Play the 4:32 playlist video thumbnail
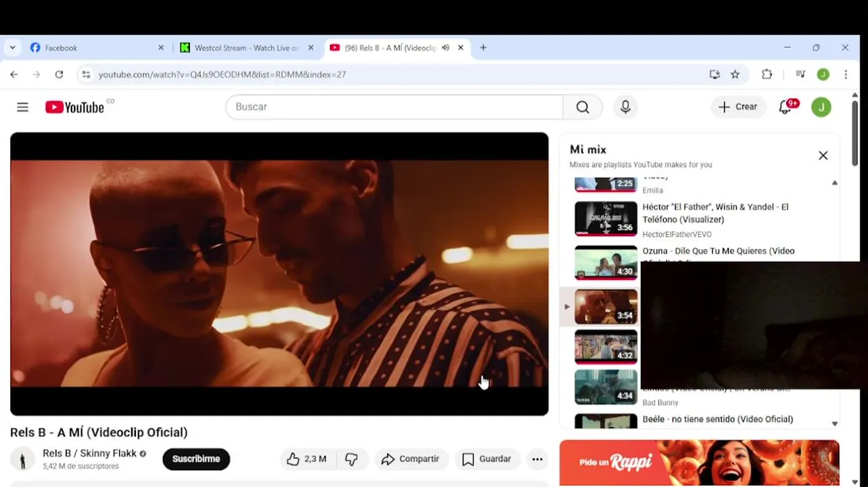Screen dimensions: 868x487 point(606,346)
